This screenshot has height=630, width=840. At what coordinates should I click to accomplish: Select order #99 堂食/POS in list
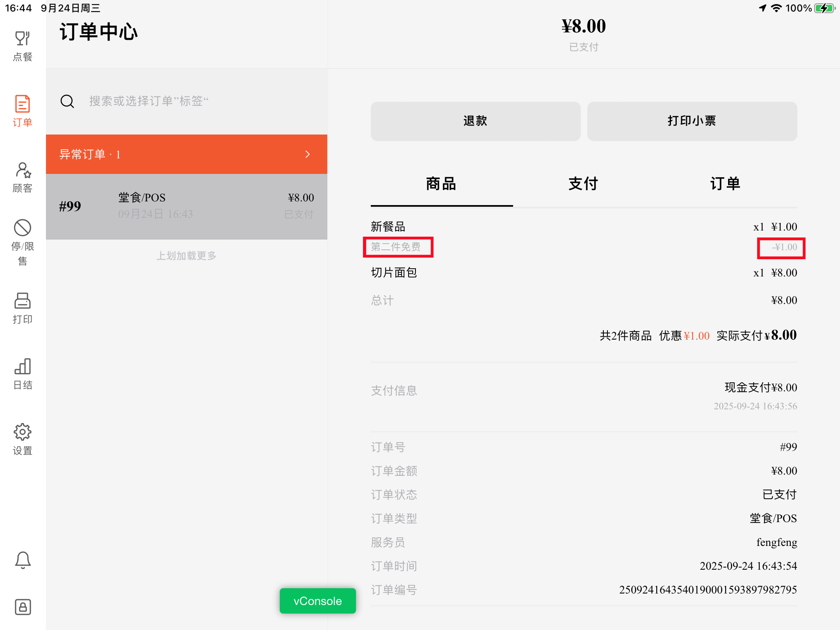click(x=187, y=206)
